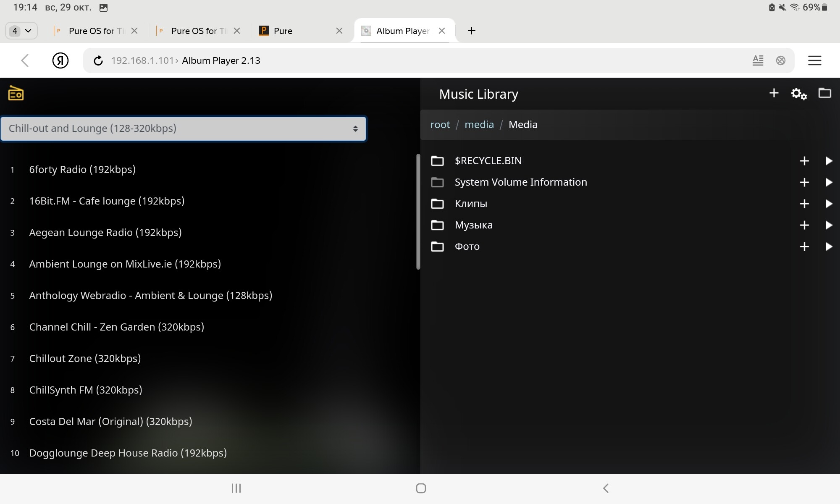Reload page with refresh icon
Image resolution: width=840 pixels, height=504 pixels.
coord(98,61)
